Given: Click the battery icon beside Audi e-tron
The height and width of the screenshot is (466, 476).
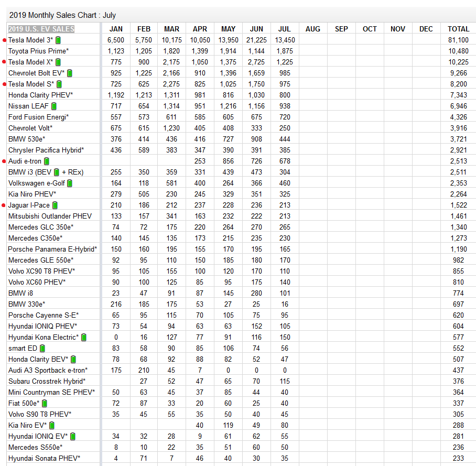Looking at the screenshot, I should pos(47,161).
